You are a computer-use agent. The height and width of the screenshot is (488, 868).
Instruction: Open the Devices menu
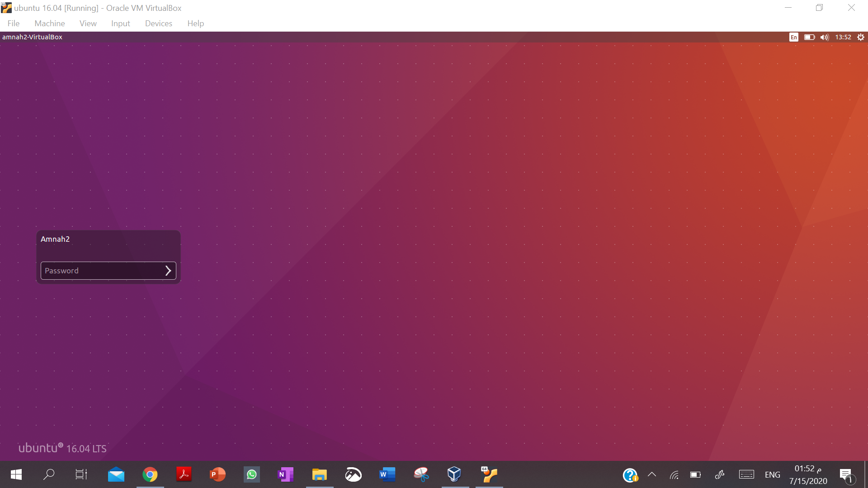158,23
